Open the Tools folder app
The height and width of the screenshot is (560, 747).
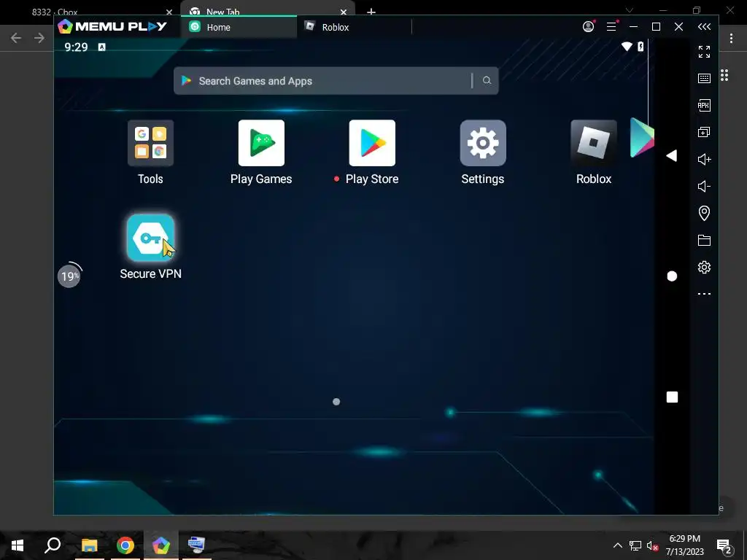coord(150,143)
